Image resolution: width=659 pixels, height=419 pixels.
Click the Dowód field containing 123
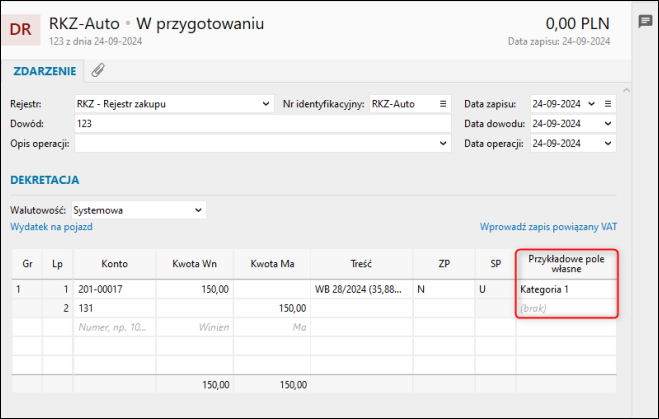(263, 124)
